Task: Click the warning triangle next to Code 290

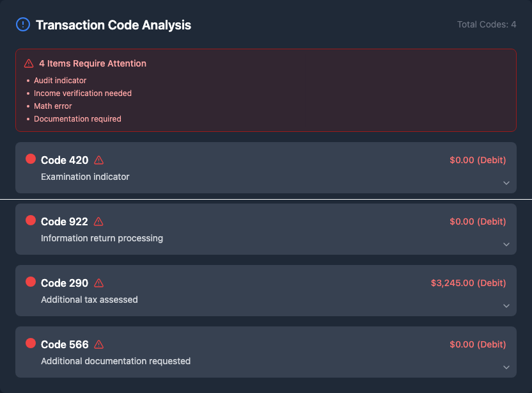Action: click(98, 283)
